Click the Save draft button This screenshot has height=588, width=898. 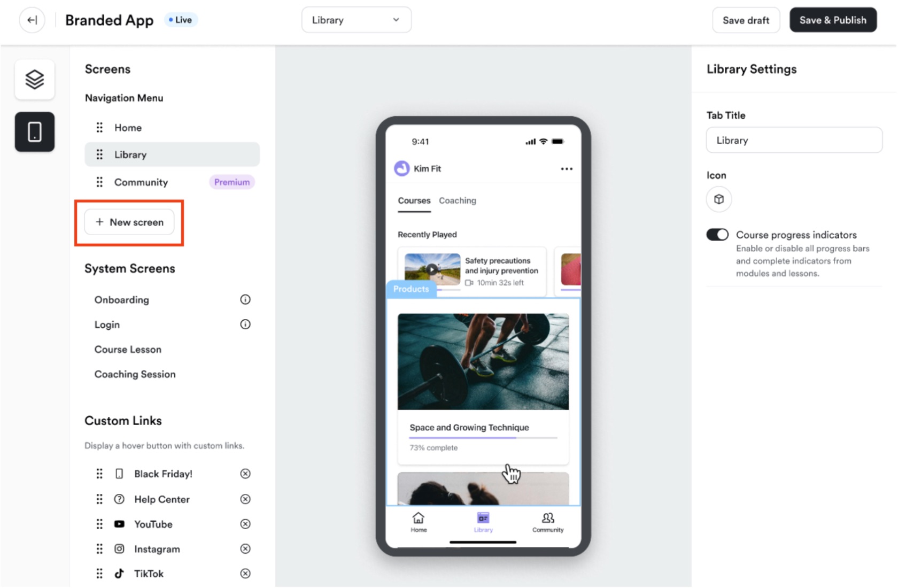pyautogui.click(x=746, y=20)
